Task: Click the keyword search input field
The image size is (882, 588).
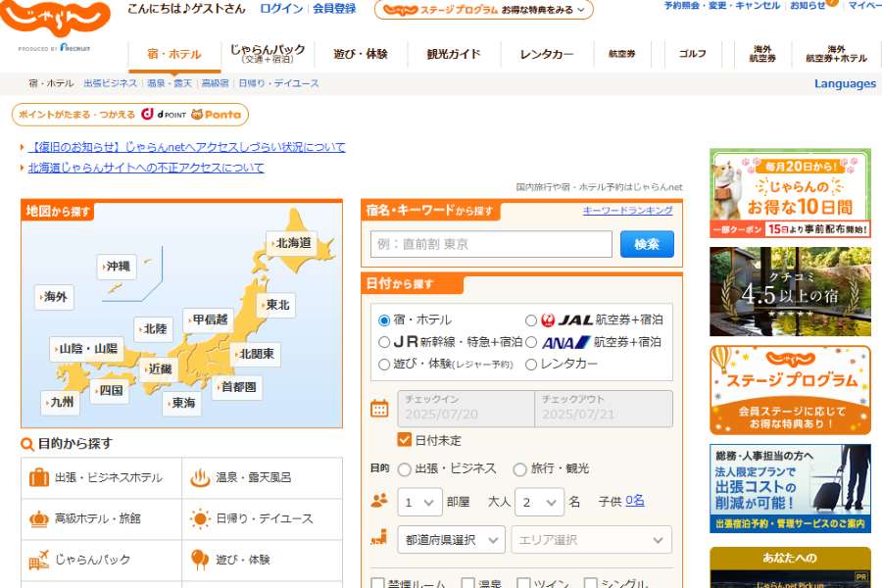Action: click(x=491, y=244)
